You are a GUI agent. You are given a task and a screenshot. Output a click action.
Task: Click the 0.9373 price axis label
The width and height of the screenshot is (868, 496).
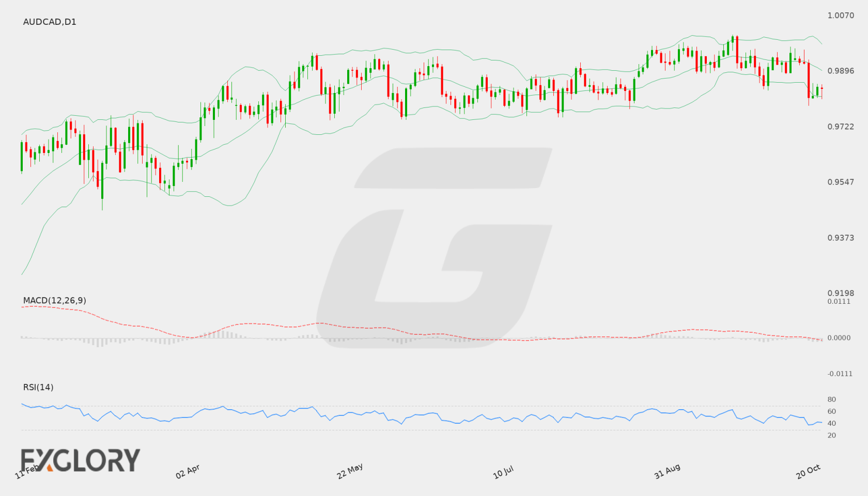click(x=841, y=238)
